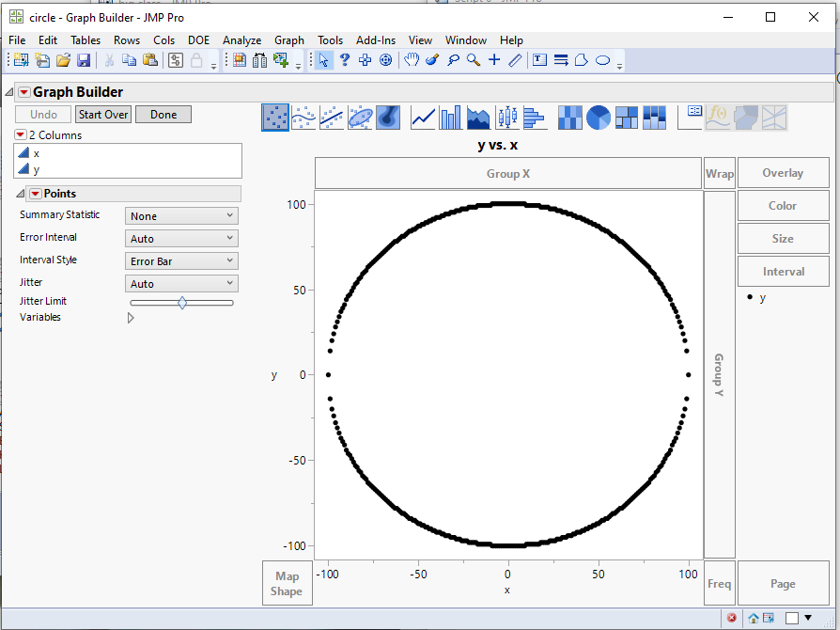Select the Bar chart element icon
The width and height of the screenshot is (840, 630).
451,118
